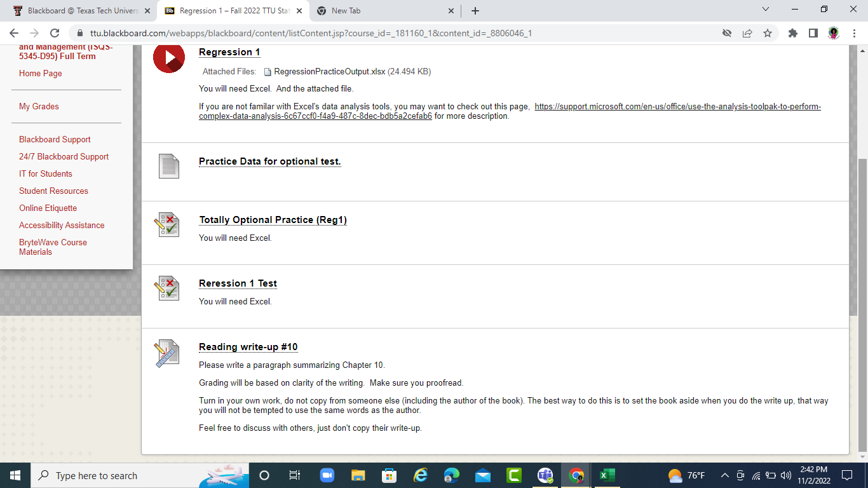This screenshot has width=868, height=488.
Task: Open Microsoft Teams from the taskbar
Action: click(545, 475)
